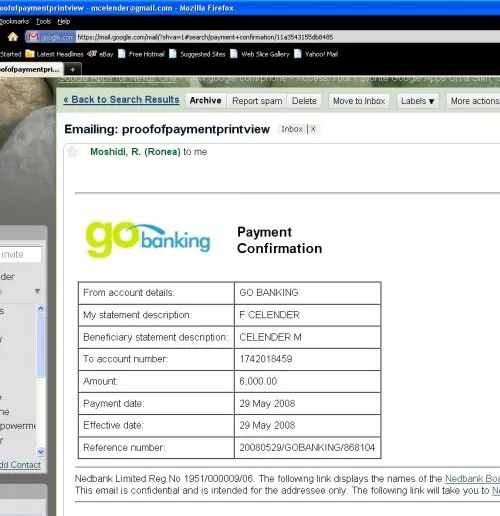Screen dimensions: 500x516
Task: Open the Yahoo! Mail bookmark
Action: [x=316, y=54]
